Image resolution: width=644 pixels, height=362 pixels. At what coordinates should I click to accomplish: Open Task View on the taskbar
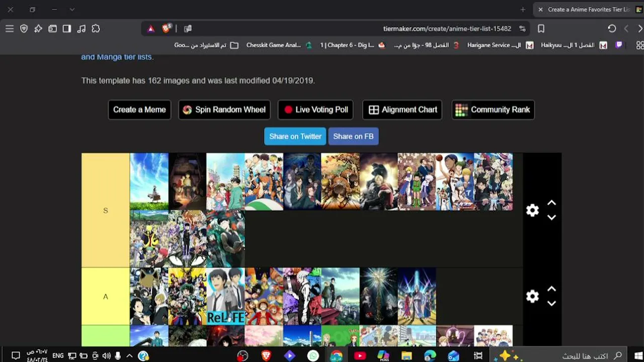click(x=478, y=356)
